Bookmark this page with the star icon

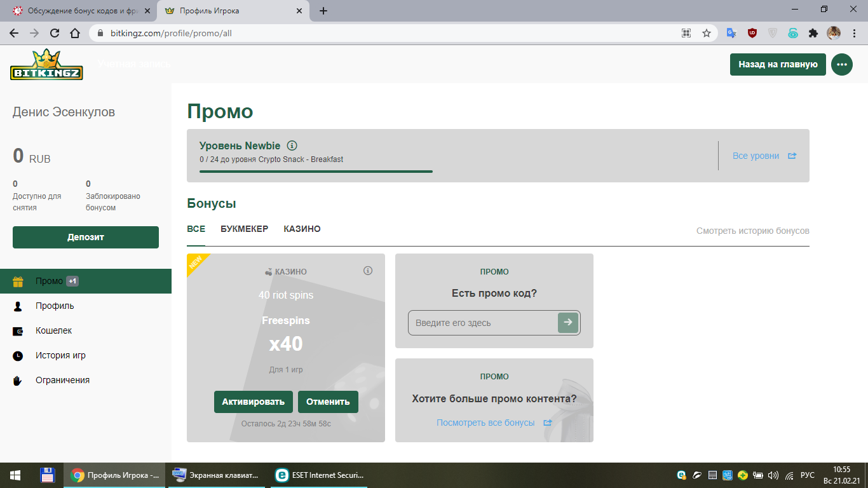[706, 33]
